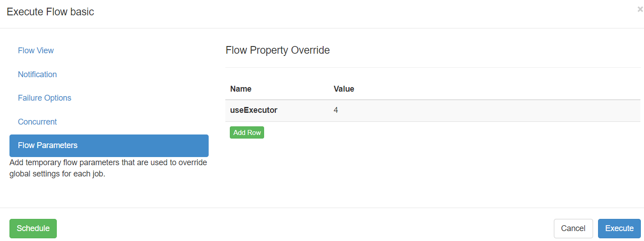Click the global settings for each job text line

tap(57, 174)
